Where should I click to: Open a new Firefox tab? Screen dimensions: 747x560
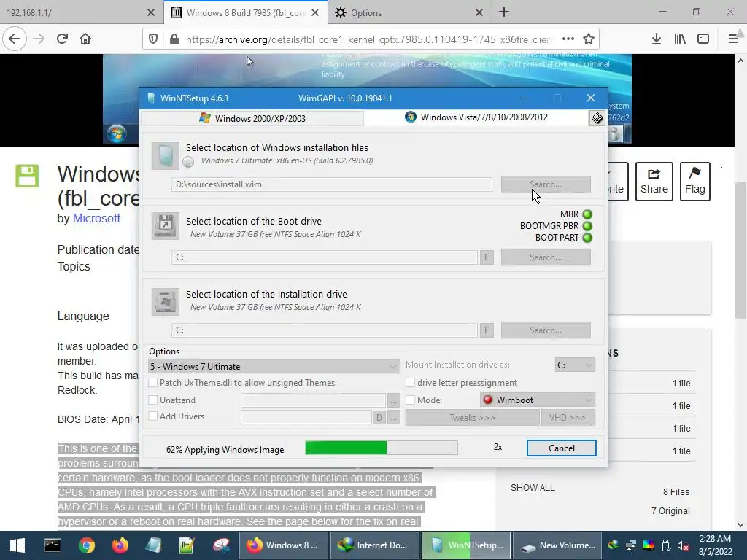point(504,12)
